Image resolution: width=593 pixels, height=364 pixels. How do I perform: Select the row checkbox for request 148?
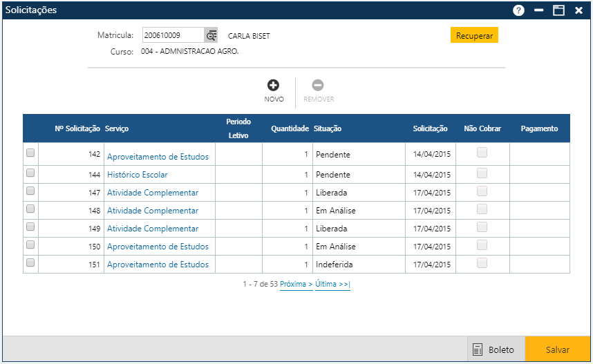(30, 209)
